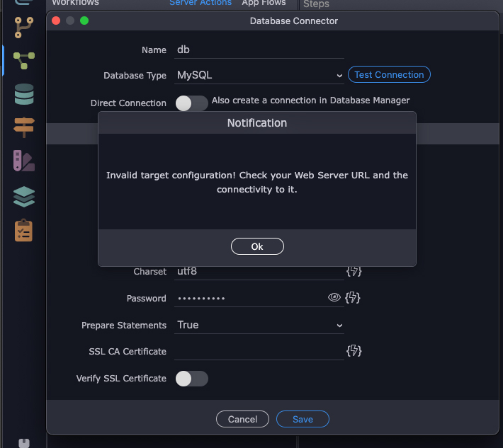Click the Cancel button
This screenshot has width=503, height=448.
coord(242,419)
